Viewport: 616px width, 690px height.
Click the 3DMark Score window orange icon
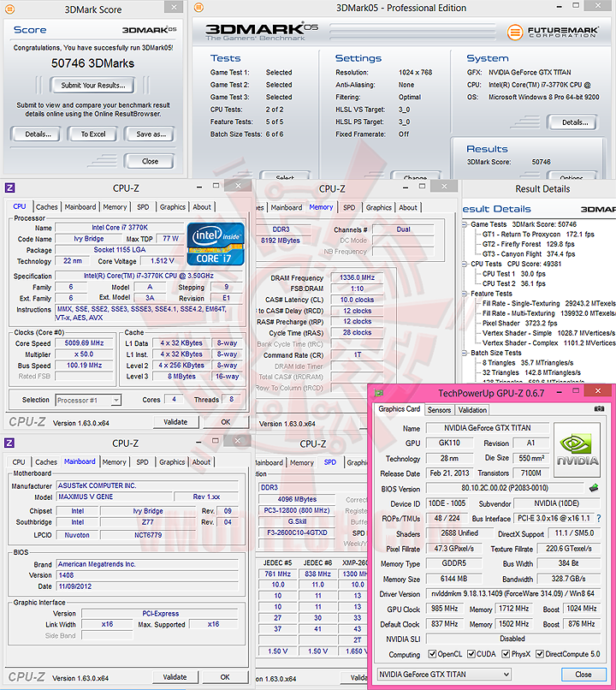pos(9,9)
